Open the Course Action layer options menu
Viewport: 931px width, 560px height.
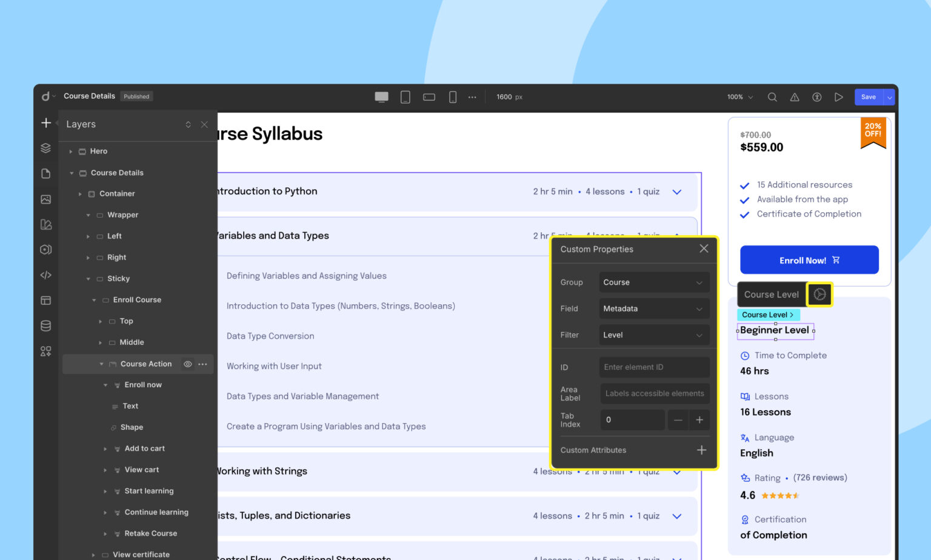(203, 364)
